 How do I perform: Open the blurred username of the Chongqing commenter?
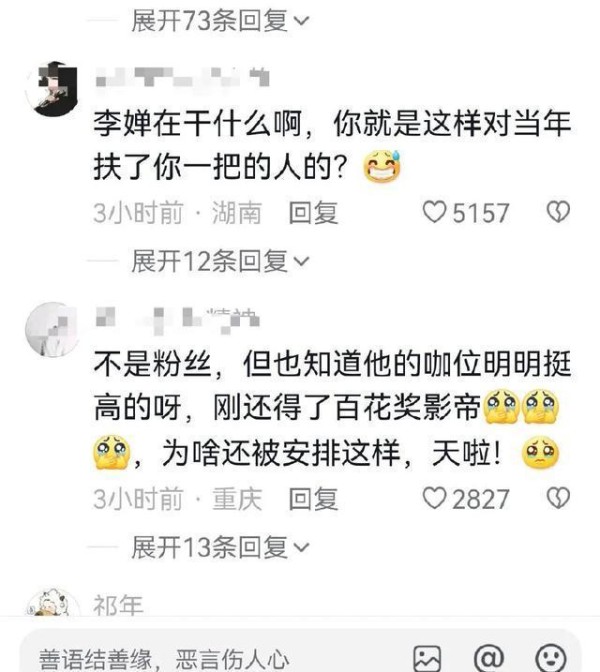(x=178, y=320)
